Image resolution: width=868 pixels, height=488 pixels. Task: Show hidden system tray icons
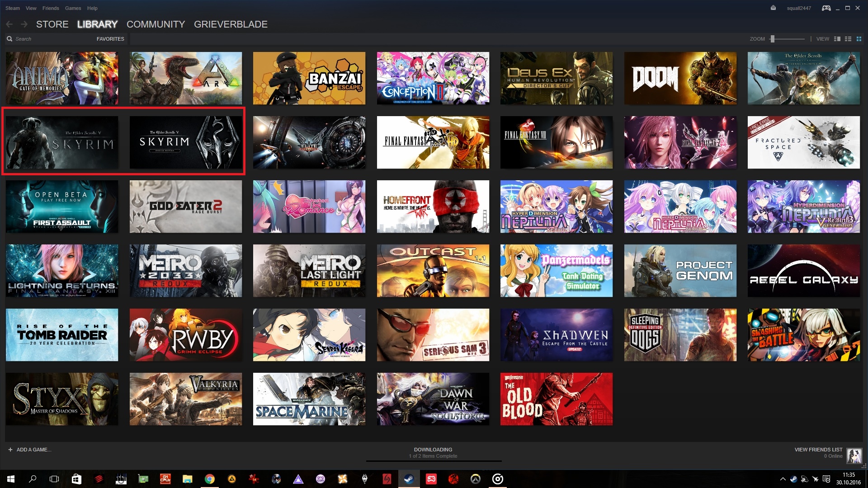(783, 479)
